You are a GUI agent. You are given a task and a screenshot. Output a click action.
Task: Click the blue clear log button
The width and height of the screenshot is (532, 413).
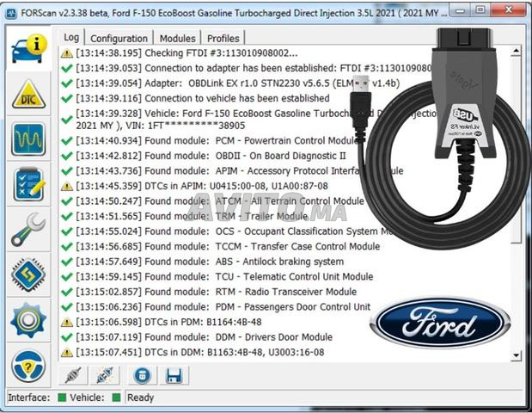coord(143,376)
